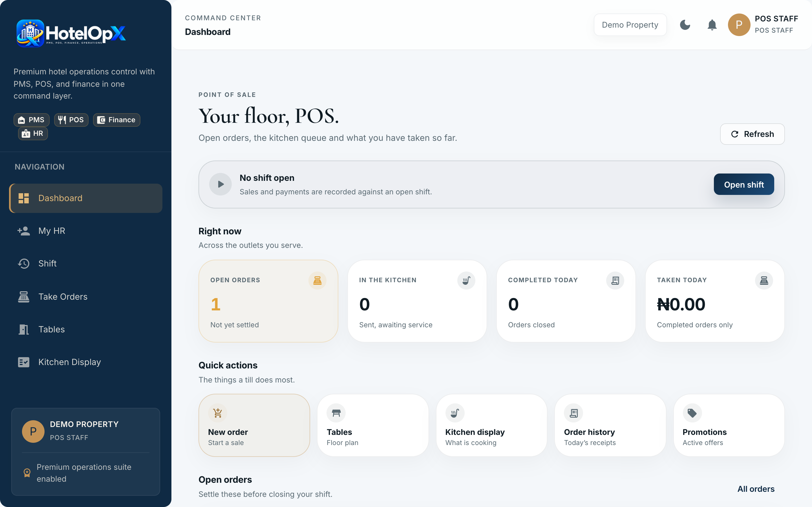This screenshot has height=507, width=812.
Task: Open the Demo Property selector
Action: (x=630, y=25)
